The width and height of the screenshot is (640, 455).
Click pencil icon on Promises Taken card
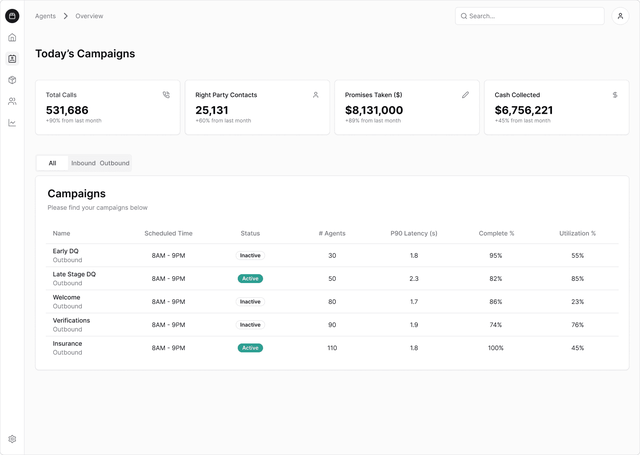[465, 95]
